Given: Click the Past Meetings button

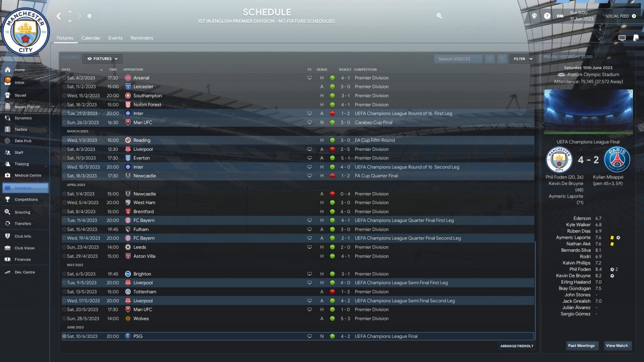Looking at the screenshot, I should pos(581,345).
